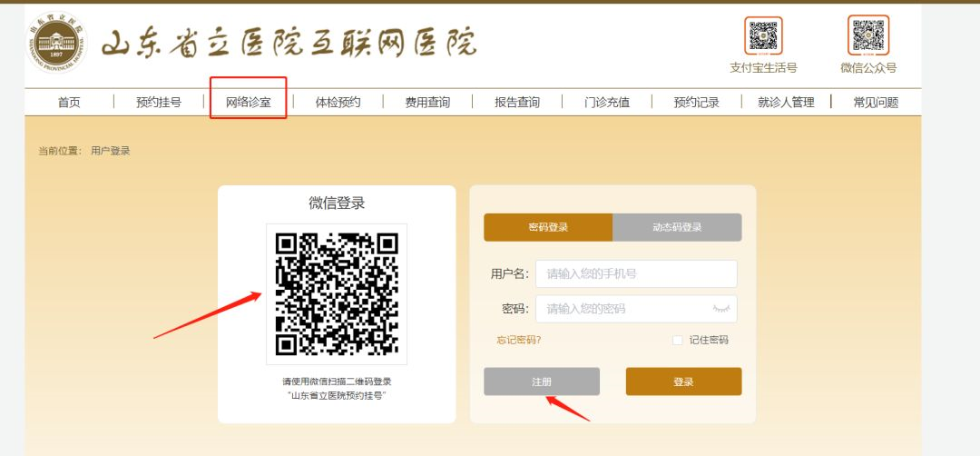Click the hospital logo emblem
This screenshot has height=456, width=980.
point(55,45)
